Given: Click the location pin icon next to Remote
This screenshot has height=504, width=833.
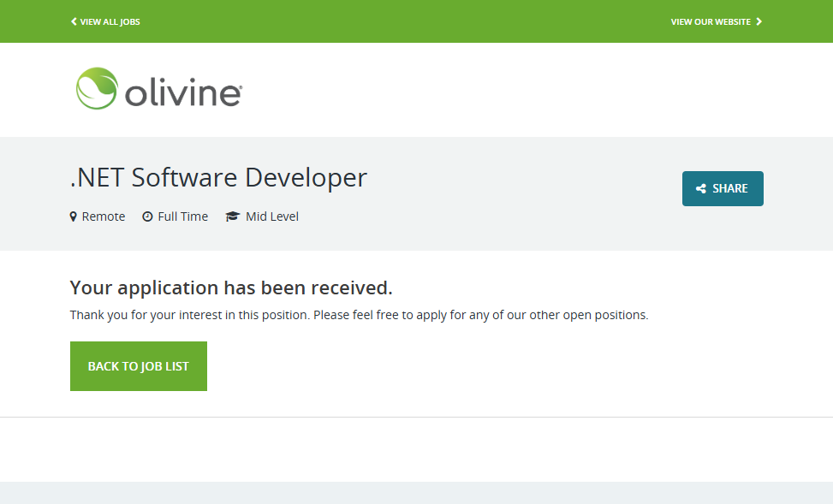Looking at the screenshot, I should pyautogui.click(x=74, y=216).
